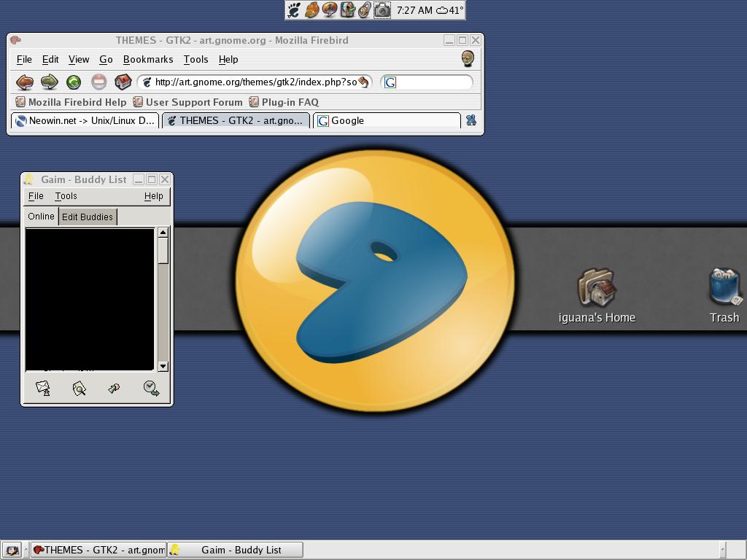Click the Gaim Away status icon
This screenshot has width=747, height=560.
click(x=151, y=389)
